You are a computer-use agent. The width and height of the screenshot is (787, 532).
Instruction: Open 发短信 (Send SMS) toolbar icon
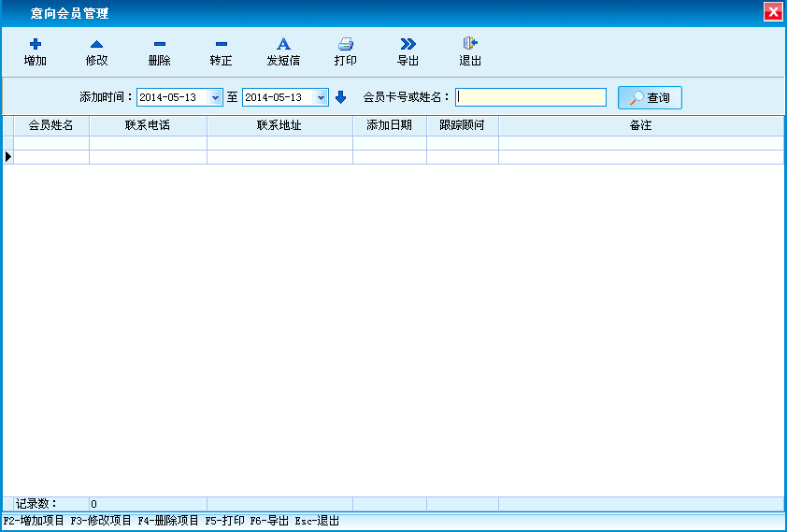[283, 44]
